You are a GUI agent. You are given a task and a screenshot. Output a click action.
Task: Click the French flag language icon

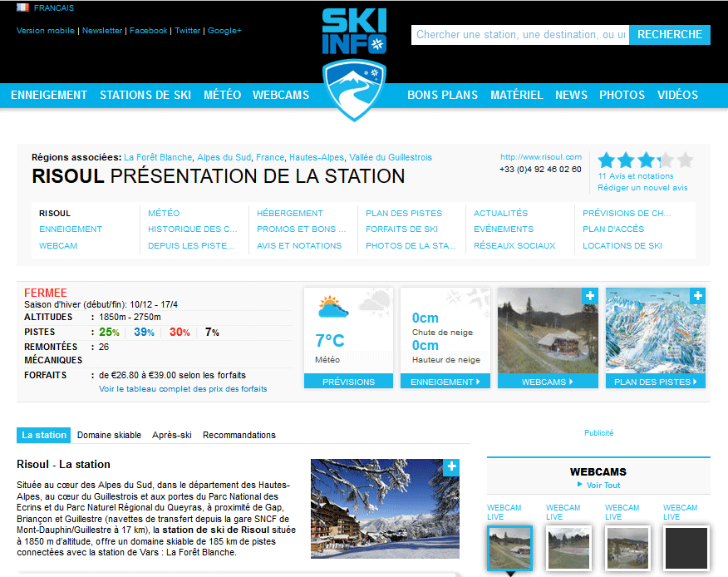[22, 7]
